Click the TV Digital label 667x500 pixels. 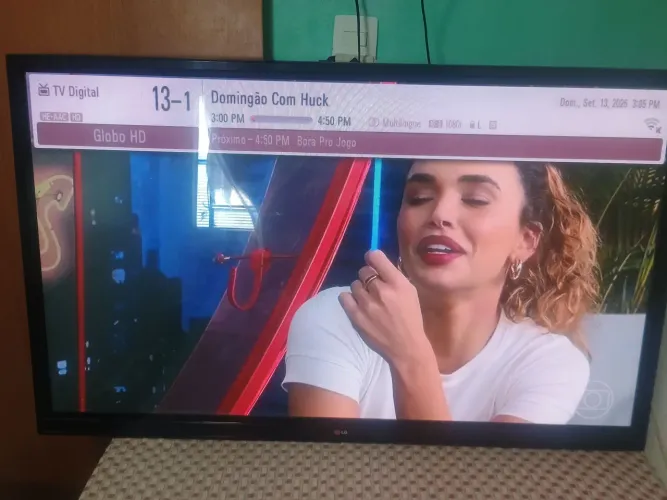(76, 91)
